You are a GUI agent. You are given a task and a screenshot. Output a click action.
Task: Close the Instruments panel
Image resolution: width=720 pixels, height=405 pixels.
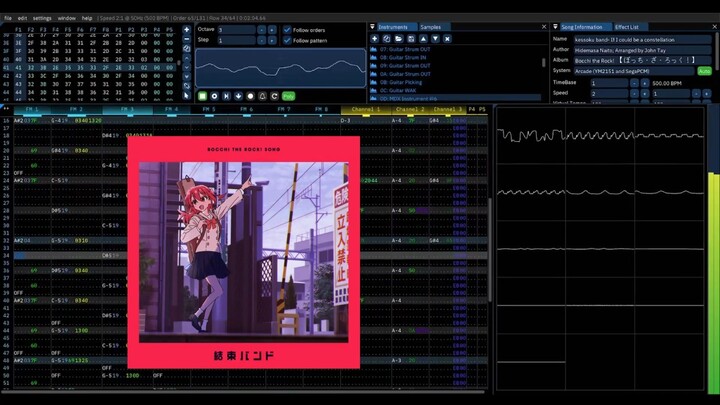click(x=544, y=27)
